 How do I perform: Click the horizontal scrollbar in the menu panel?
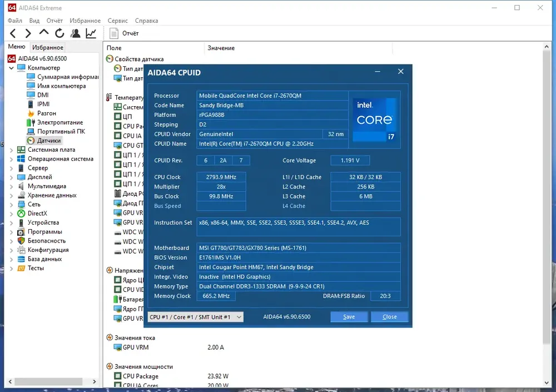[x=48, y=381]
